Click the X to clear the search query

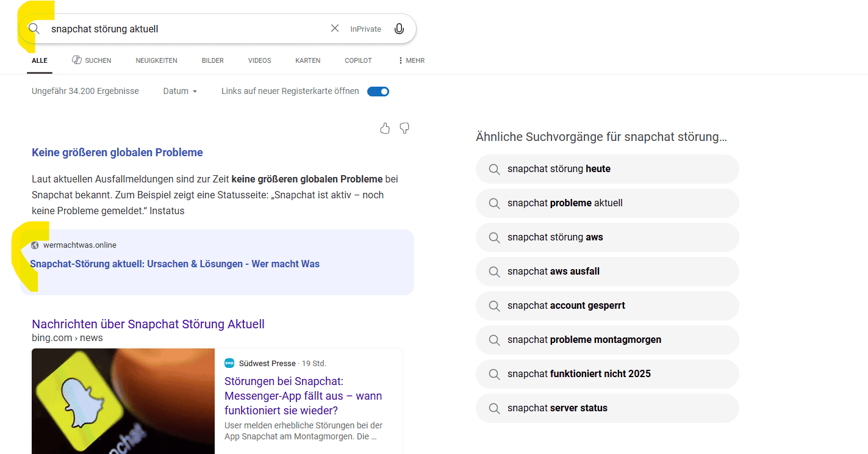click(x=335, y=27)
